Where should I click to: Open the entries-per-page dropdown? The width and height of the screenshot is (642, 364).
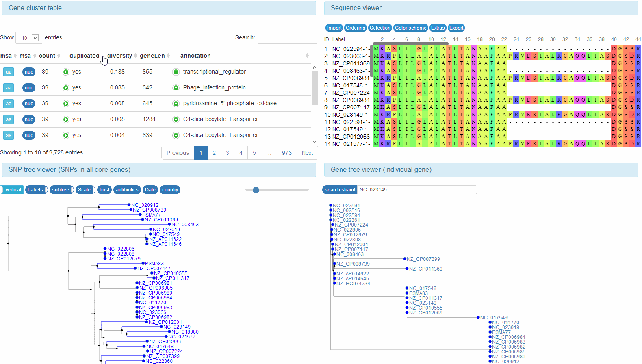coord(29,38)
